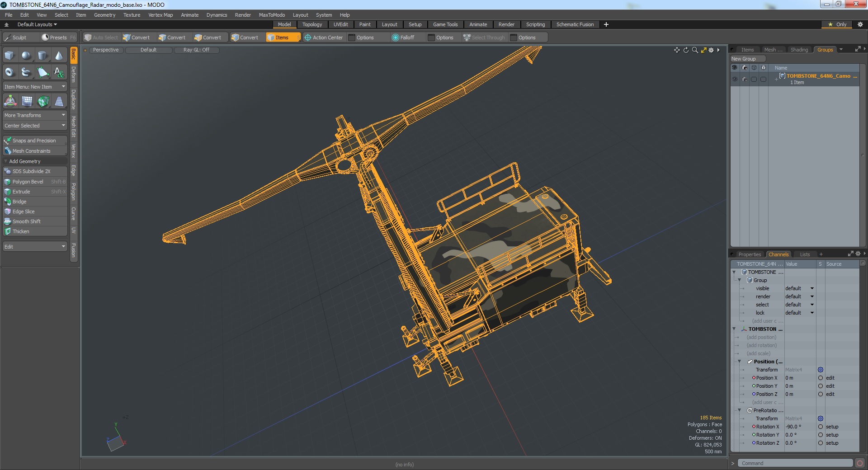Open Default Layouts dropdown
The image size is (868, 470).
point(37,24)
